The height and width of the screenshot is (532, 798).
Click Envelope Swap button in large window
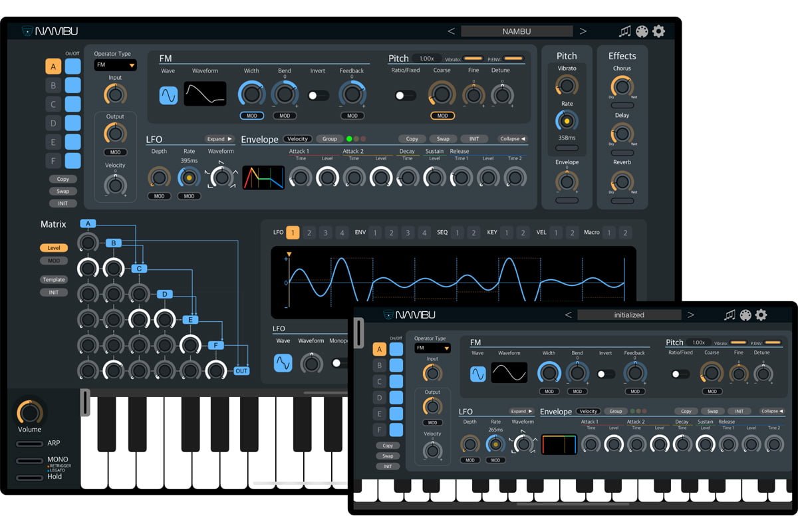[x=442, y=139]
